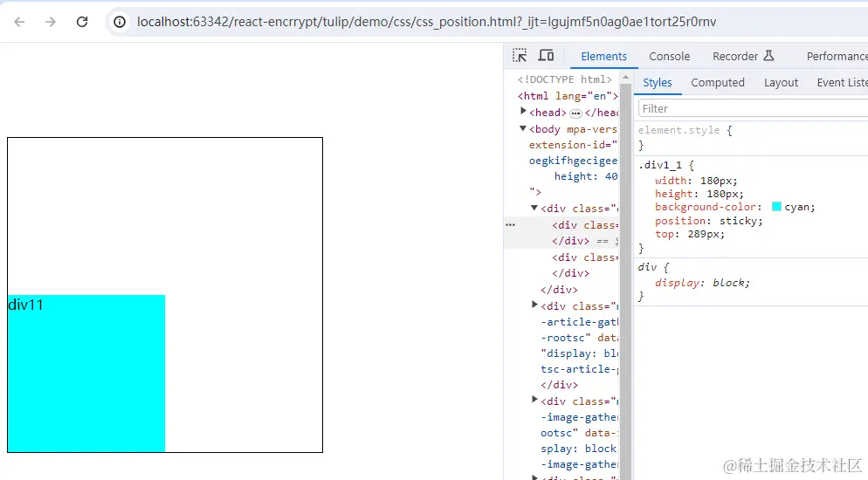Click the DOM tree scroll-up arrow
This screenshot has width=868, height=480.
[625, 78]
